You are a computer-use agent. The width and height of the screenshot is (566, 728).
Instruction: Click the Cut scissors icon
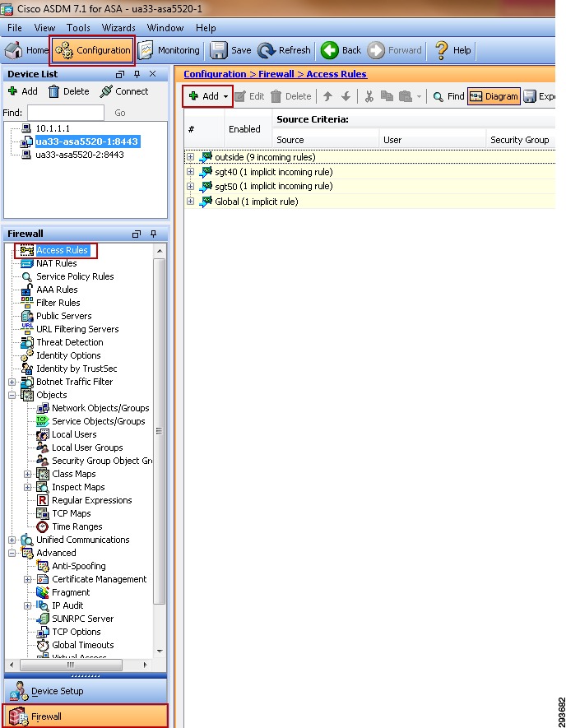[369, 96]
